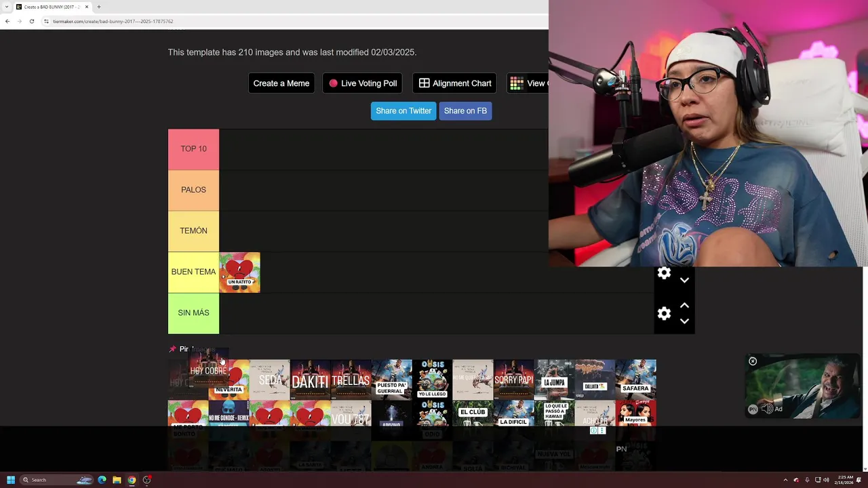Pick the LA JUMPA song image
The height and width of the screenshot is (488, 868).
point(555,380)
